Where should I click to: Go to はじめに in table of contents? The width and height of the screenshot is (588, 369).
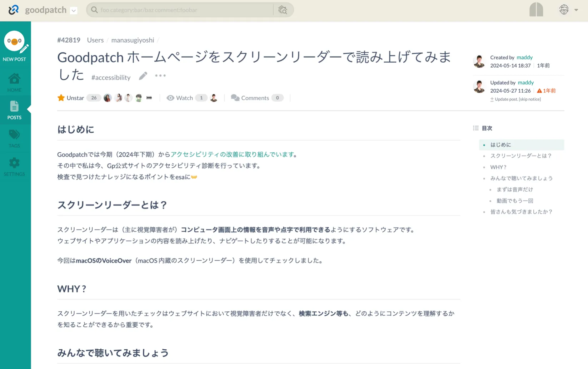coord(500,145)
